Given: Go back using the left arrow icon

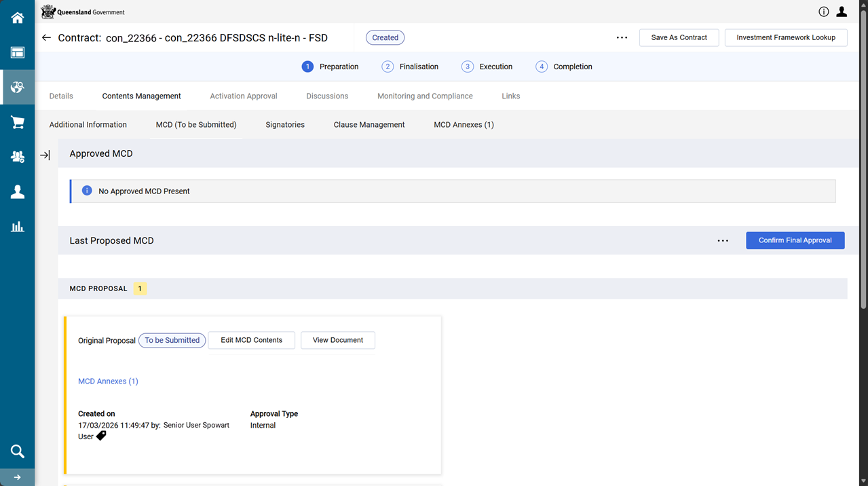Looking at the screenshot, I should [46, 38].
